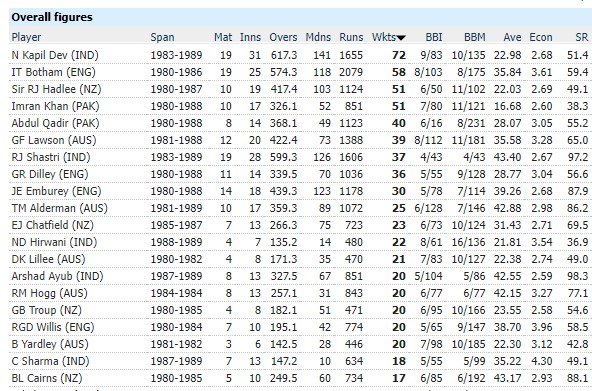Sort table by Mdns column
Screen dimensions: 592x391
coord(318,37)
